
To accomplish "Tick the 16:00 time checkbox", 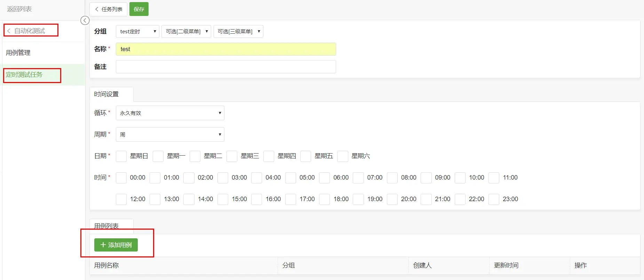I will [257, 199].
